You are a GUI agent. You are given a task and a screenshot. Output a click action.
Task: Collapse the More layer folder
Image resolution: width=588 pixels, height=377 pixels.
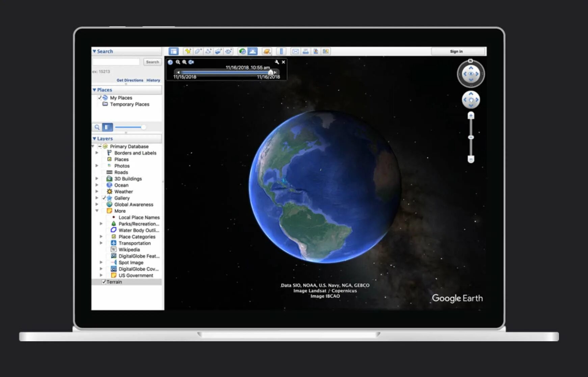[97, 211]
